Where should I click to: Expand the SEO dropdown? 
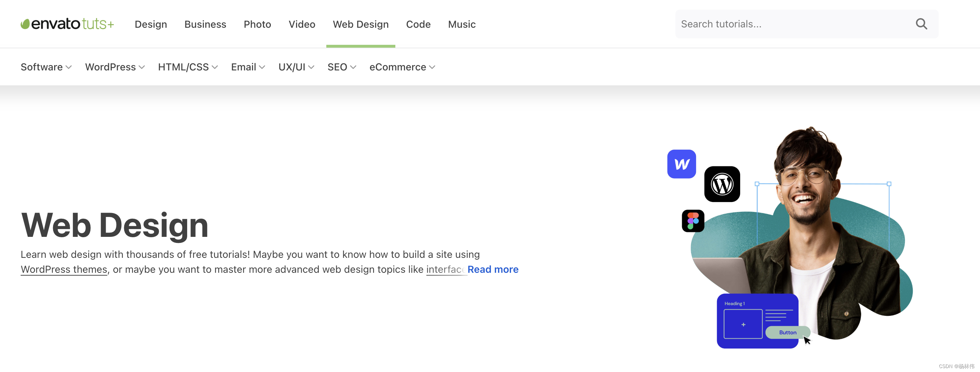[342, 67]
